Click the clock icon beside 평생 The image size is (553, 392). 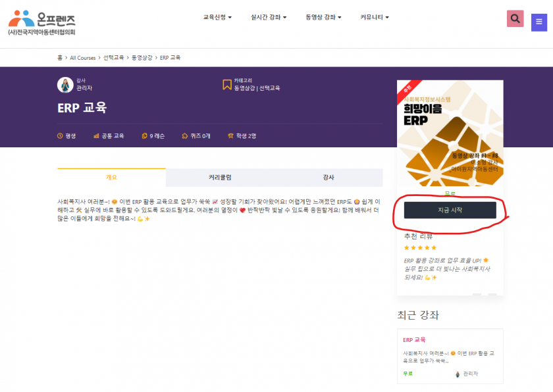[60, 136]
